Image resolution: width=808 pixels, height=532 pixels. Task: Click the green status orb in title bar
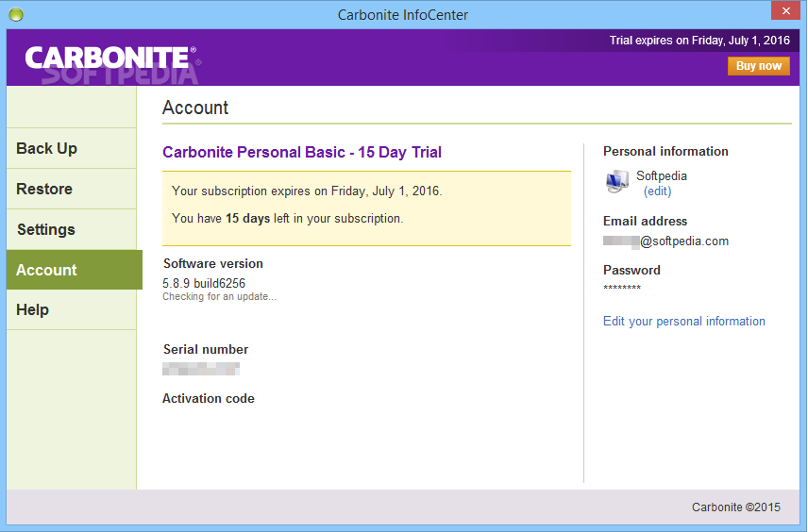pyautogui.click(x=16, y=14)
